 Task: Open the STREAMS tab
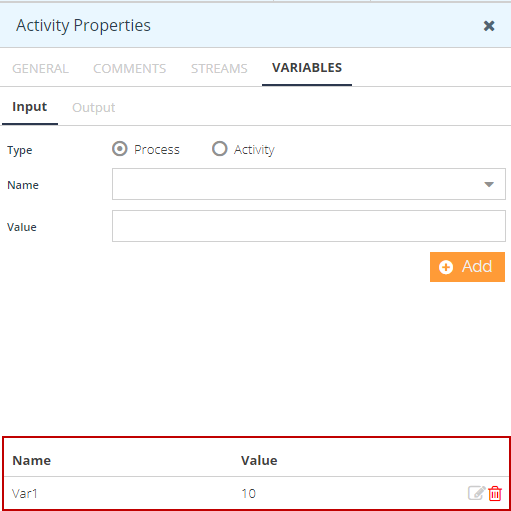[219, 68]
